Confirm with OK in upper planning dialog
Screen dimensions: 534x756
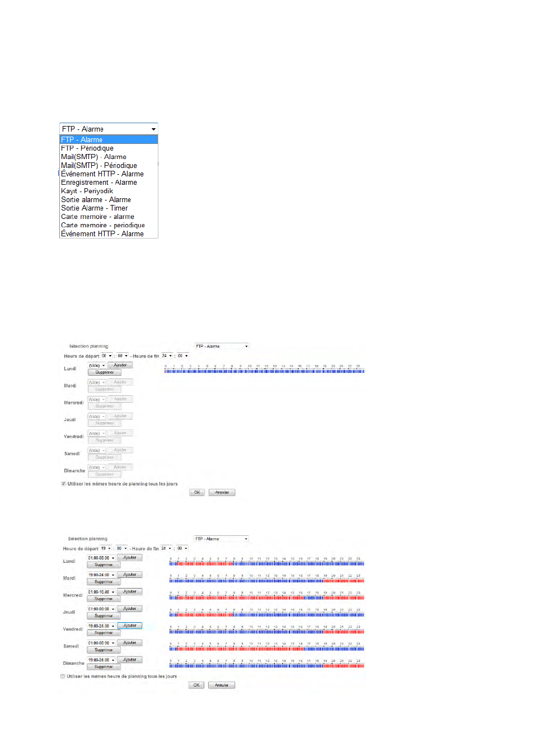click(197, 492)
